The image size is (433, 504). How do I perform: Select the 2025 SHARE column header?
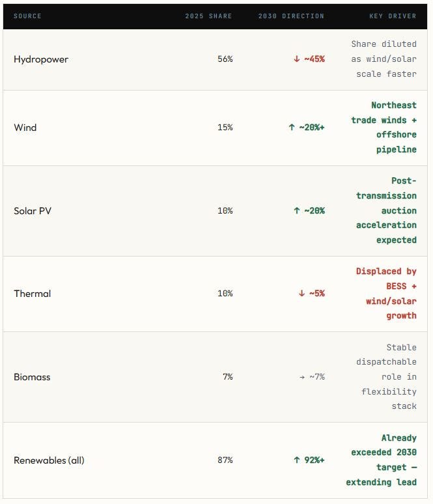point(208,16)
